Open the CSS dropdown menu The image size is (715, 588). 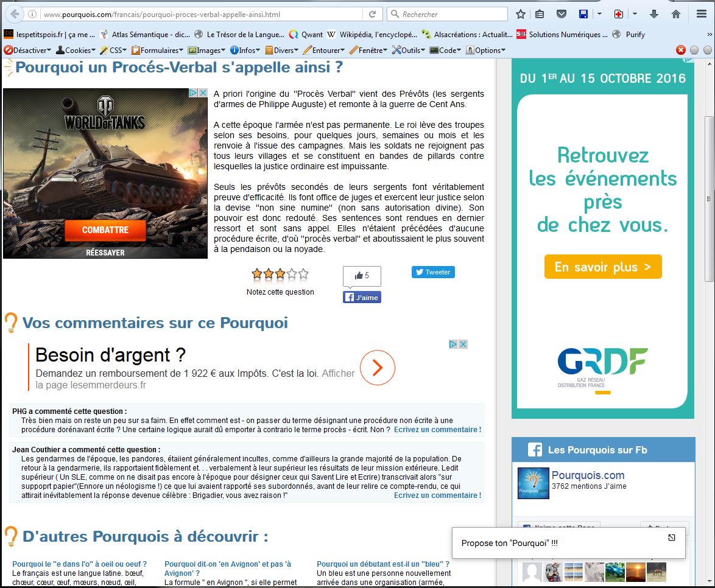[113, 51]
